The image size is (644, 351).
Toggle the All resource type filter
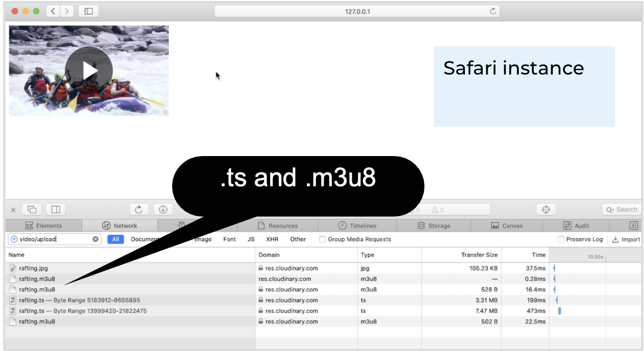(115, 239)
